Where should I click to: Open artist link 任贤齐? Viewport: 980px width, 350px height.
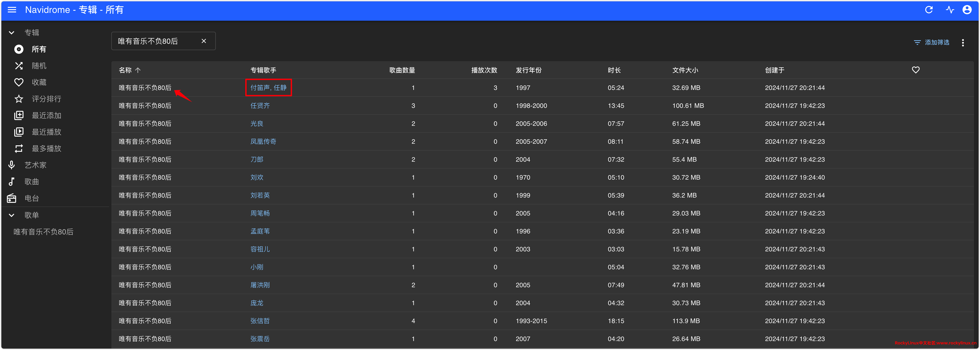coord(260,106)
